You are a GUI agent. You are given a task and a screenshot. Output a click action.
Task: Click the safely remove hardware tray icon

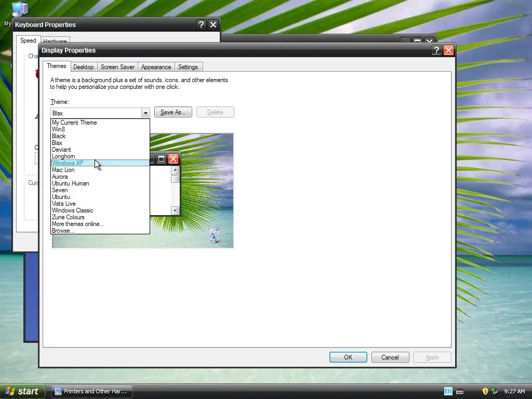pos(495,391)
